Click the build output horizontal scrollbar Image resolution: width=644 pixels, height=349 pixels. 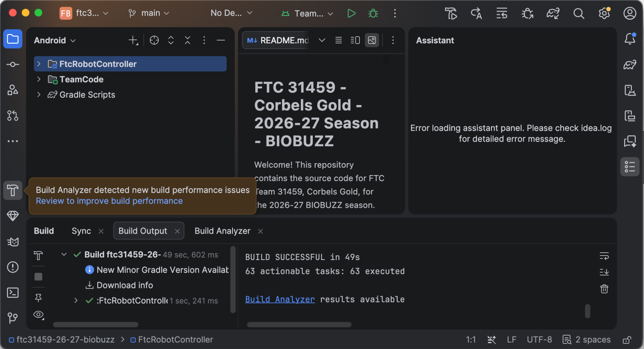click(299, 325)
